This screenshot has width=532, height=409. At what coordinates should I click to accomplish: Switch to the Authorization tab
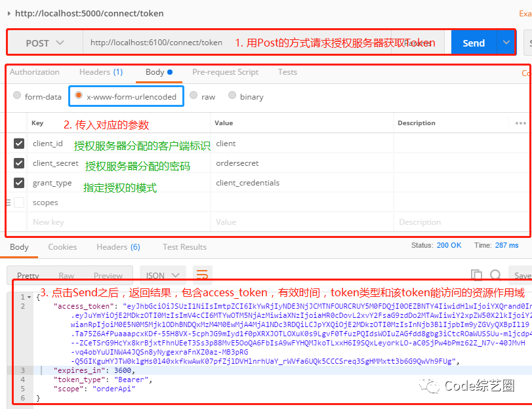pyautogui.click(x=35, y=72)
